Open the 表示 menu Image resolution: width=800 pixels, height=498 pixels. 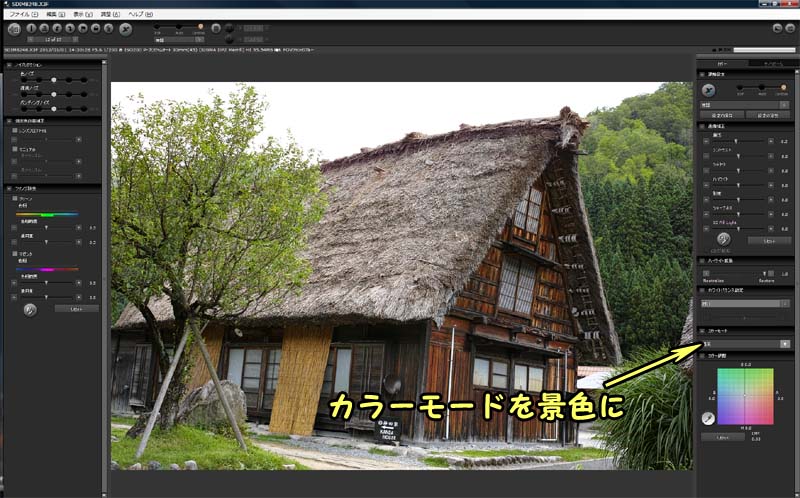point(83,14)
